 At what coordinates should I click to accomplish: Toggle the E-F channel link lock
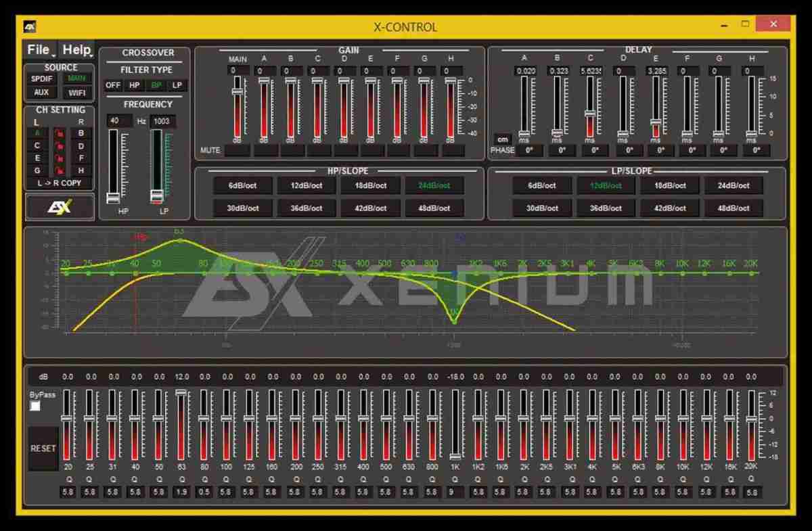pyautogui.click(x=60, y=158)
